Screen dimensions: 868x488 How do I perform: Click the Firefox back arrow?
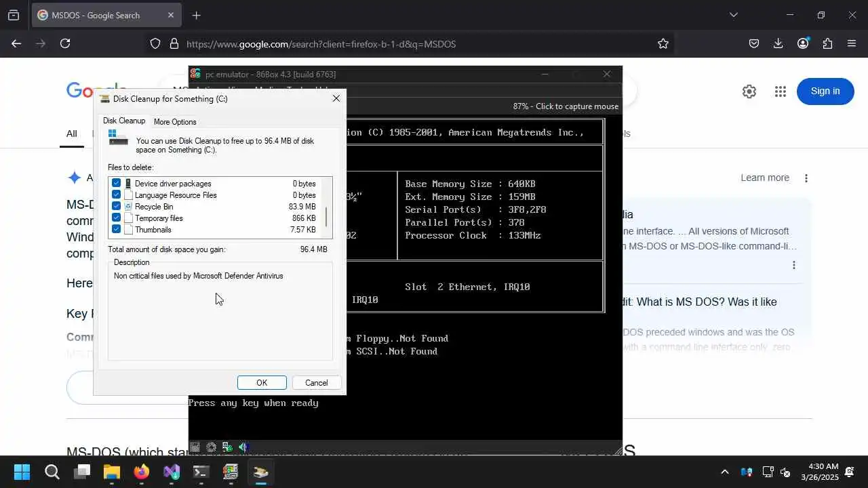[16, 43]
